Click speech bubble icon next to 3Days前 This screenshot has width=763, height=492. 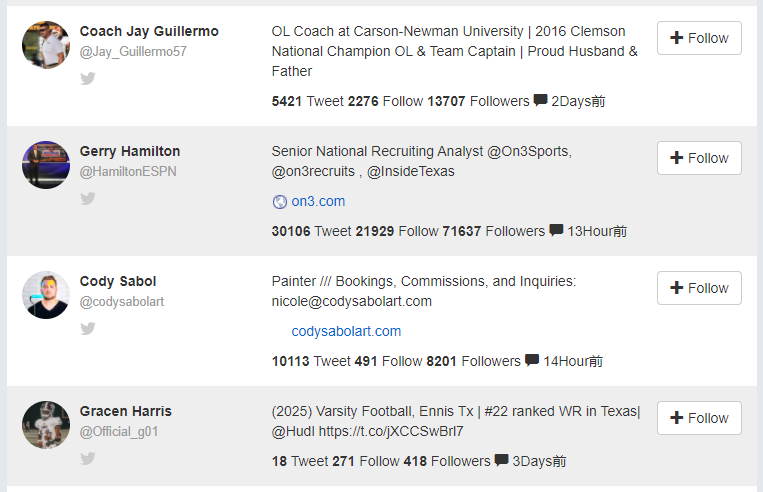click(x=501, y=461)
